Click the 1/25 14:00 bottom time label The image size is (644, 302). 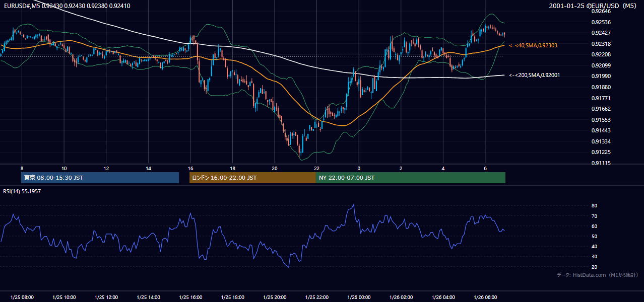pos(148,297)
